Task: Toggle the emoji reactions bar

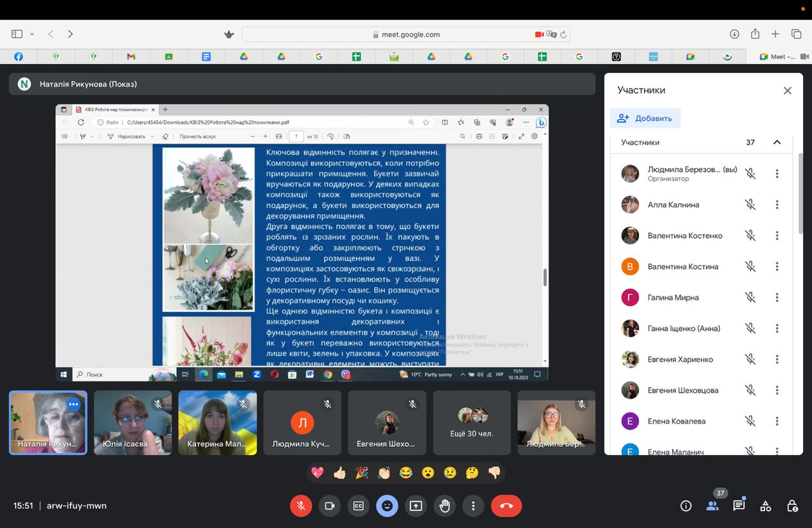Action: [x=387, y=506]
